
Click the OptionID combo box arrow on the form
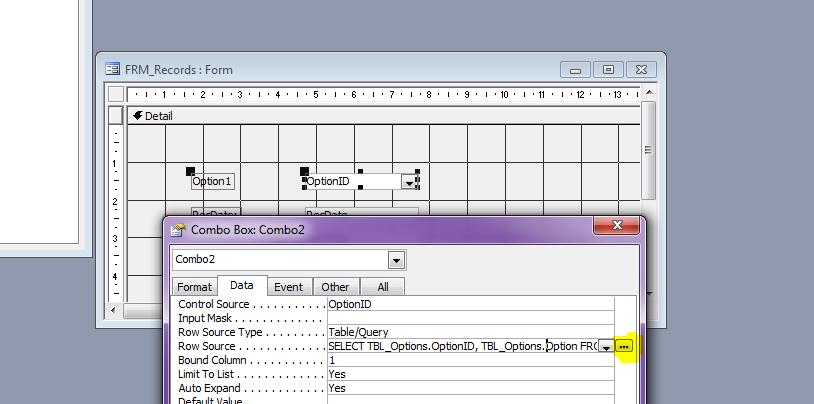(409, 182)
